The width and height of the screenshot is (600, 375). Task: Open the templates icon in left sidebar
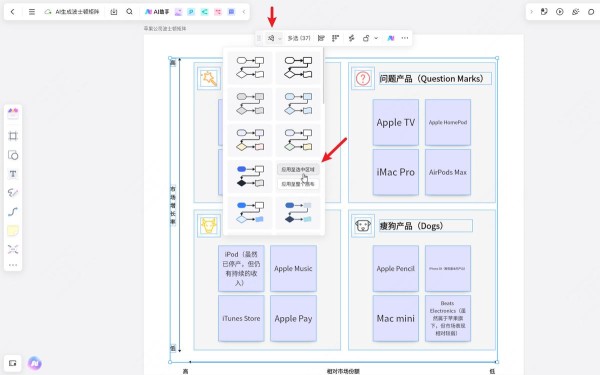(x=13, y=113)
